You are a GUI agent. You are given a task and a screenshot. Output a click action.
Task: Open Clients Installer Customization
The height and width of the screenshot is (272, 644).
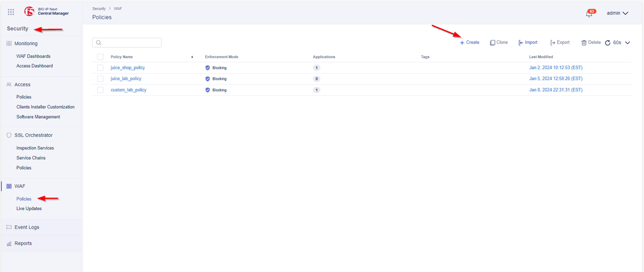(x=46, y=107)
